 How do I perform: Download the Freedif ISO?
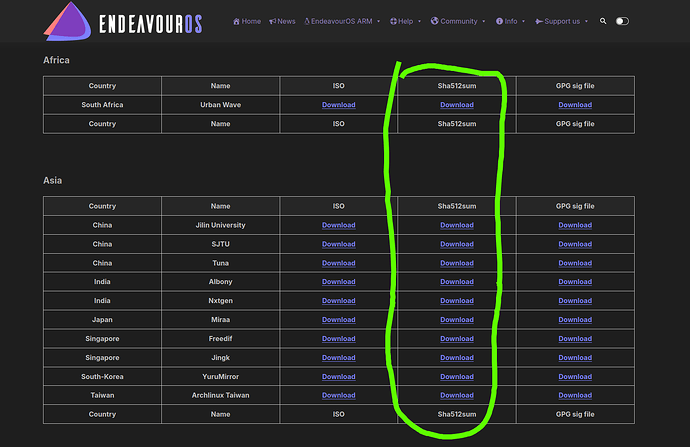click(x=338, y=338)
